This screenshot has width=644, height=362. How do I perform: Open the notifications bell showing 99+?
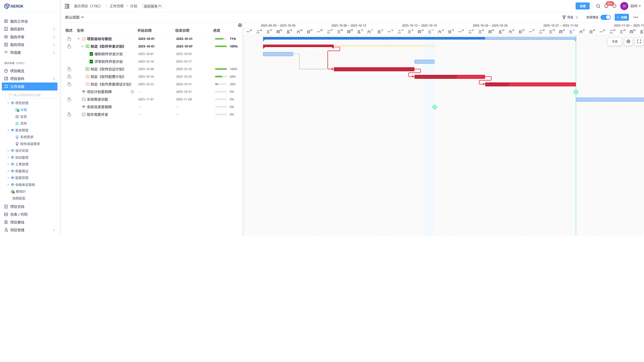point(606,6)
